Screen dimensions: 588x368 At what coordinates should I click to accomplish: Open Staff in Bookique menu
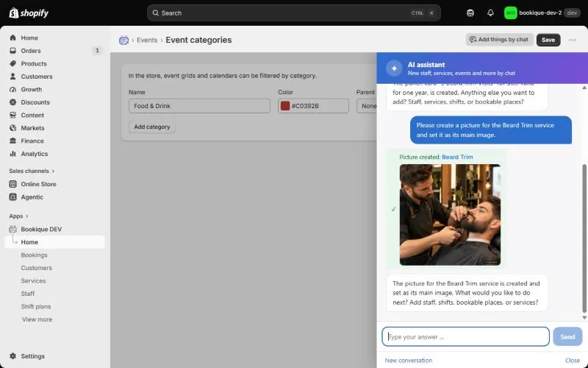[28, 294]
